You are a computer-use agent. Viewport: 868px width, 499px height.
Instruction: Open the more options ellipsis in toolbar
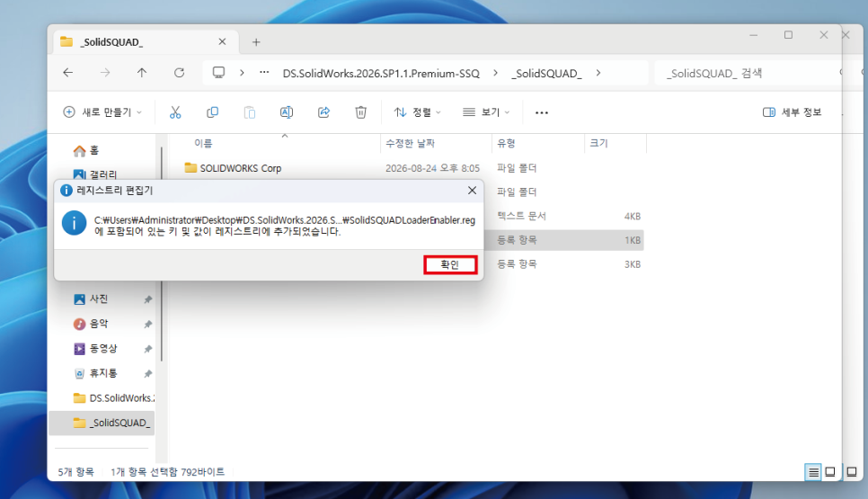(542, 112)
